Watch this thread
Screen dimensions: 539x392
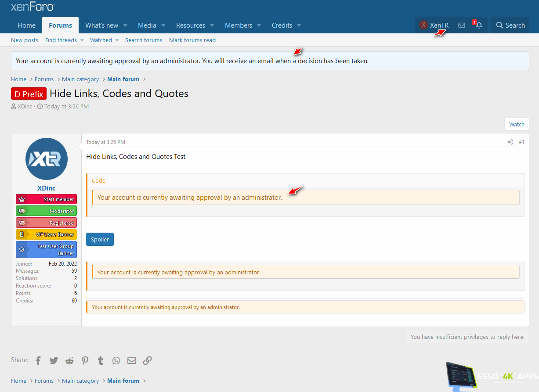pyautogui.click(x=517, y=124)
